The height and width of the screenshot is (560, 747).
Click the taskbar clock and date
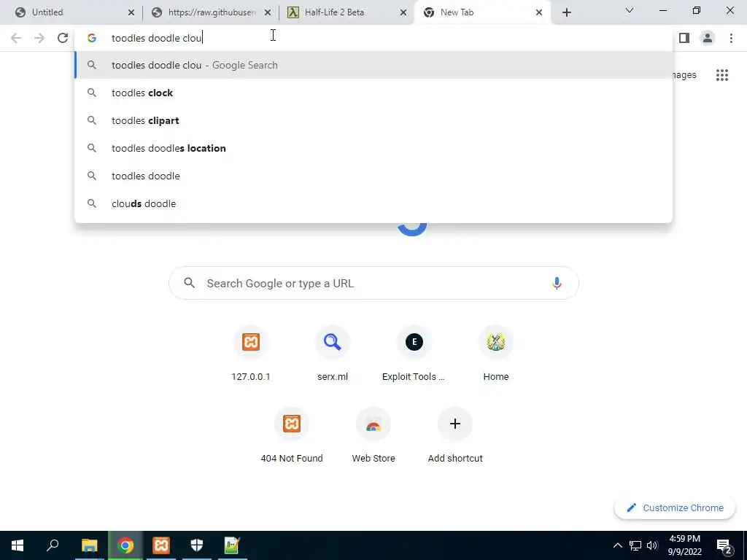(684, 545)
